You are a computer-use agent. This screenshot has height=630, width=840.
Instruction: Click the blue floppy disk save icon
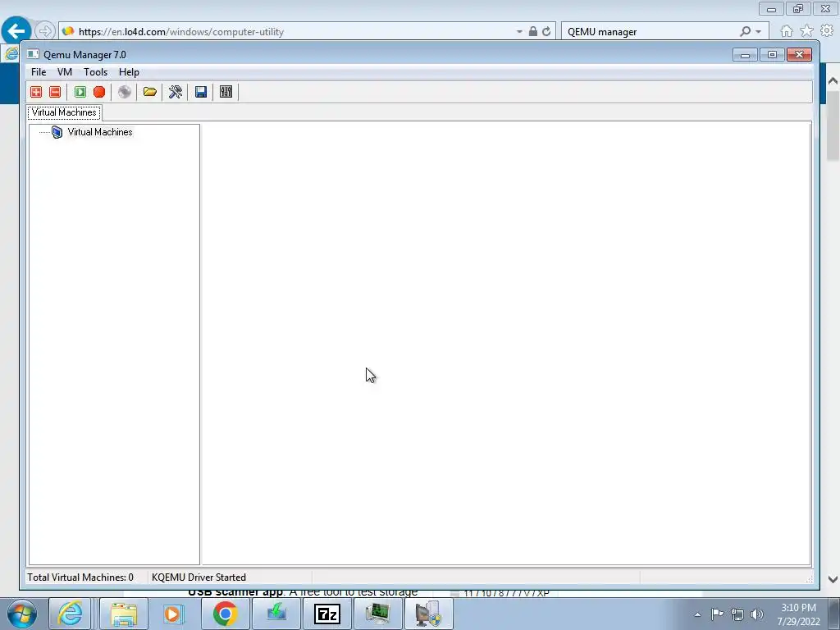pos(201,92)
